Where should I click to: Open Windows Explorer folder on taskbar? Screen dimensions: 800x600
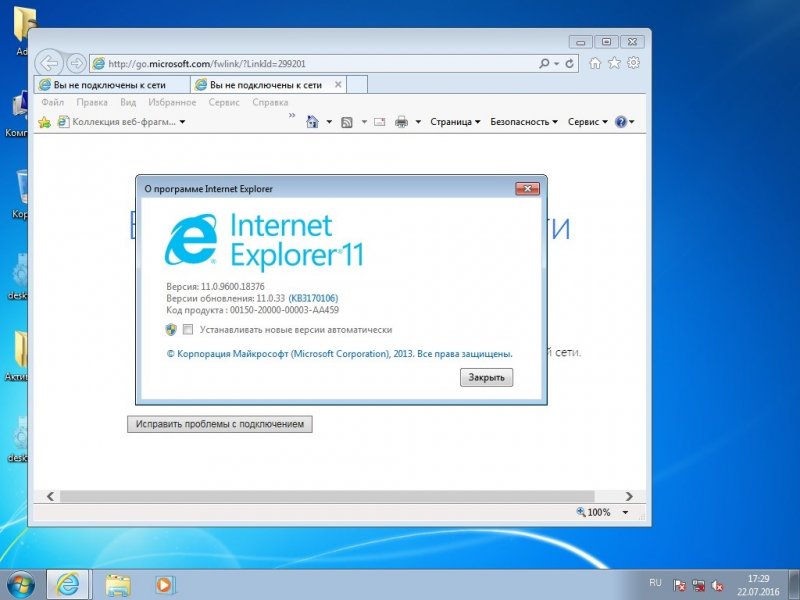point(118,585)
